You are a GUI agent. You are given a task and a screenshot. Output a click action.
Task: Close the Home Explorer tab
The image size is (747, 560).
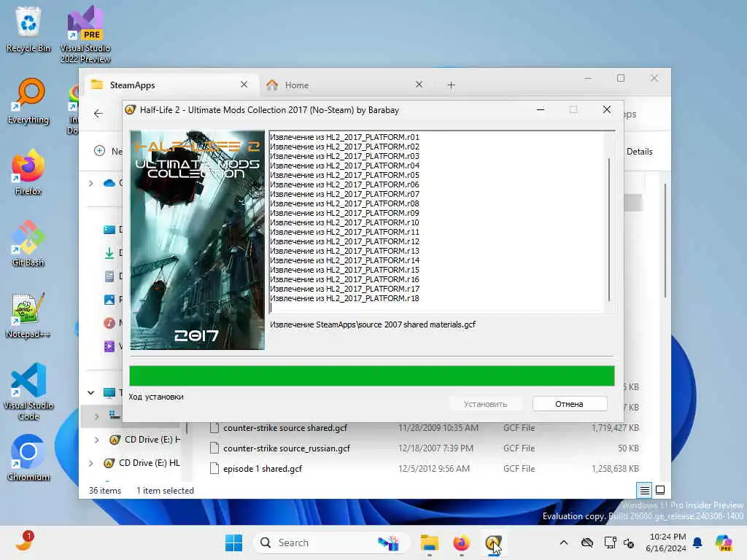click(x=419, y=85)
